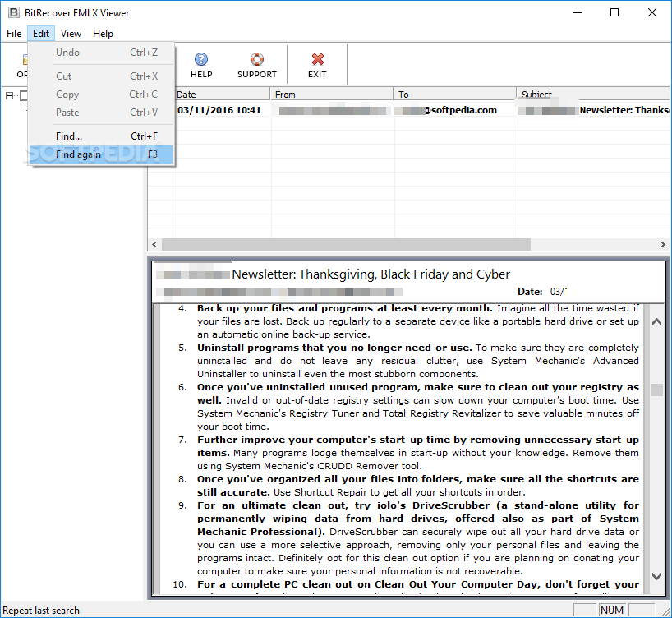Sort the email list by Date column
The width and height of the screenshot is (672, 618).
tap(222, 95)
